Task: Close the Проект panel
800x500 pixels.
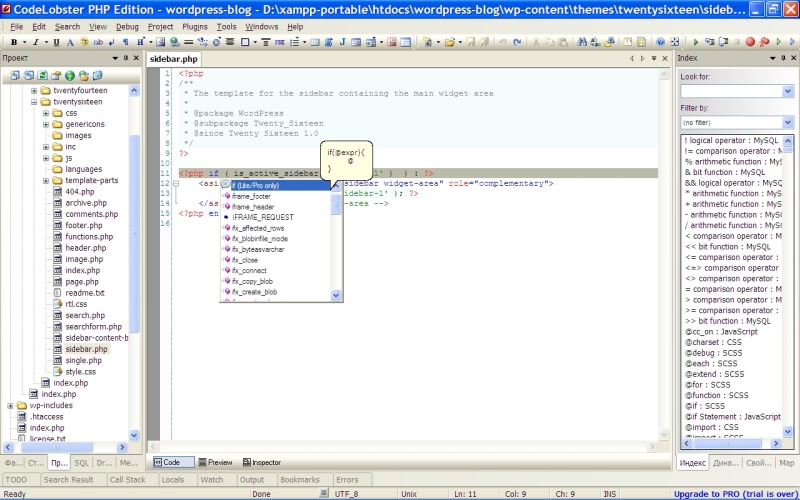Action: pyautogui.click(x=136, y=58)
